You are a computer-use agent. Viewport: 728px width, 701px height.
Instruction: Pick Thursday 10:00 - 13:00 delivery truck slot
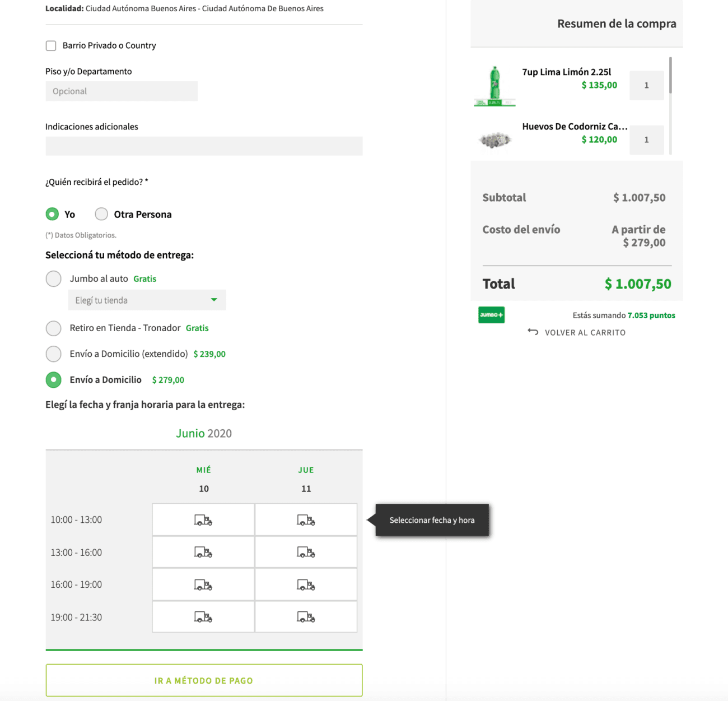306,520
